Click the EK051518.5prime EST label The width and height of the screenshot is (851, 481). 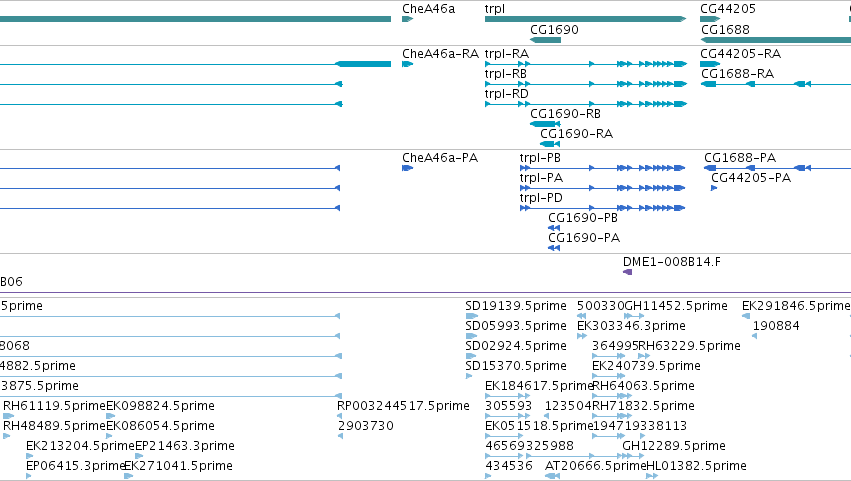click(539, 426)
